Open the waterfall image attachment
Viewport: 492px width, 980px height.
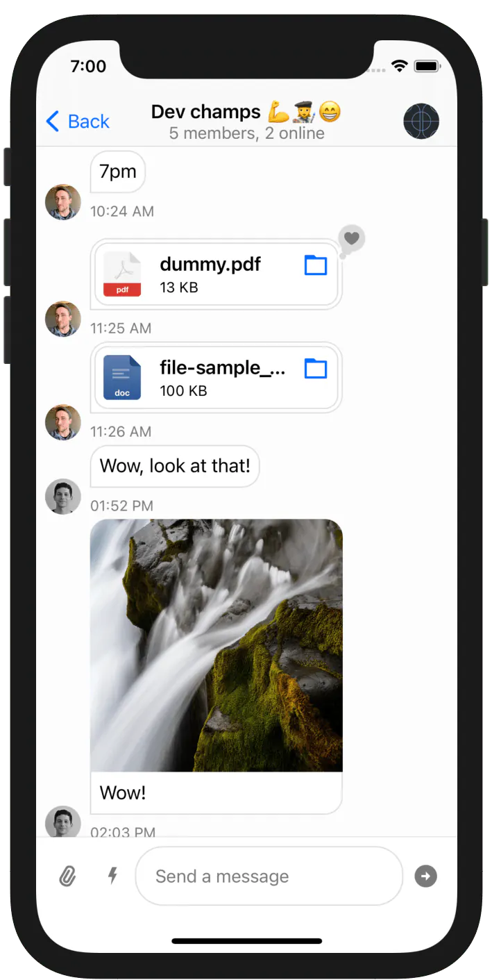tap(217, 645)
